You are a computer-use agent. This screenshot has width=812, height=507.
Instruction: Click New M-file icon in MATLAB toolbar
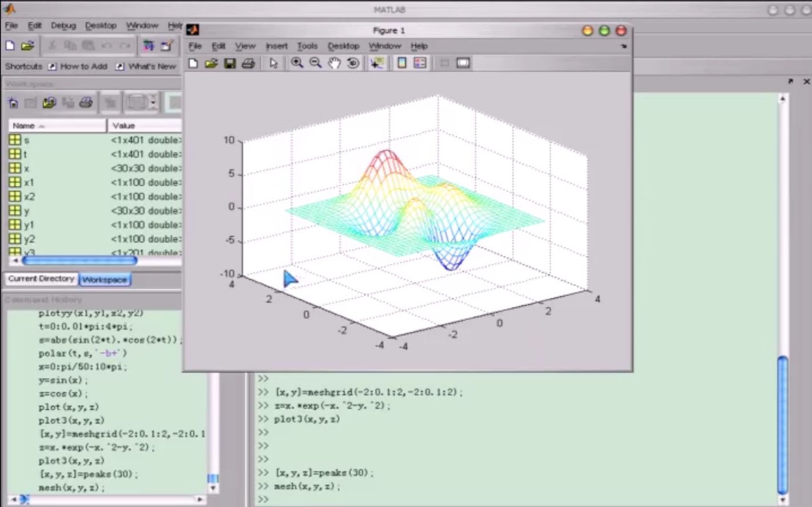click(x=10, y=46)
